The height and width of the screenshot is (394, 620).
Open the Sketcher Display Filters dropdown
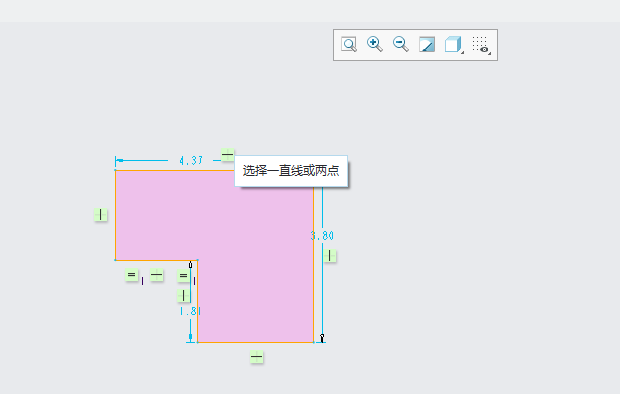[481, 45]
